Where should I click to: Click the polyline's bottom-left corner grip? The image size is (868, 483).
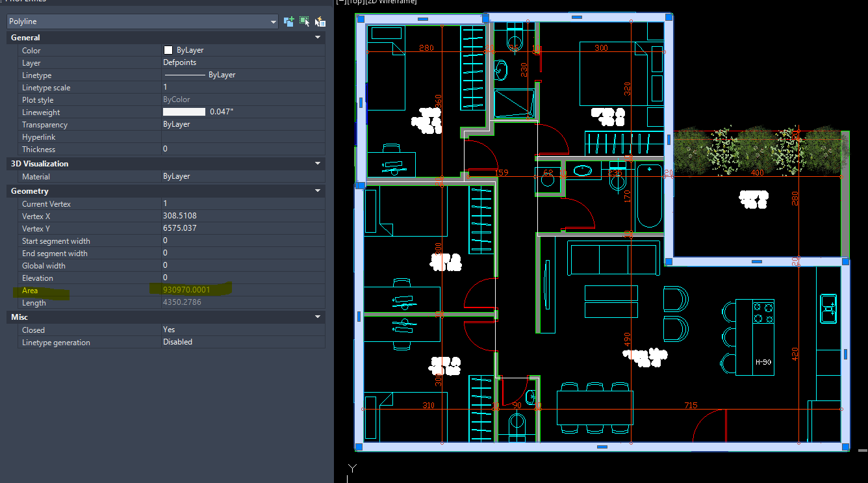coord(359,446)
